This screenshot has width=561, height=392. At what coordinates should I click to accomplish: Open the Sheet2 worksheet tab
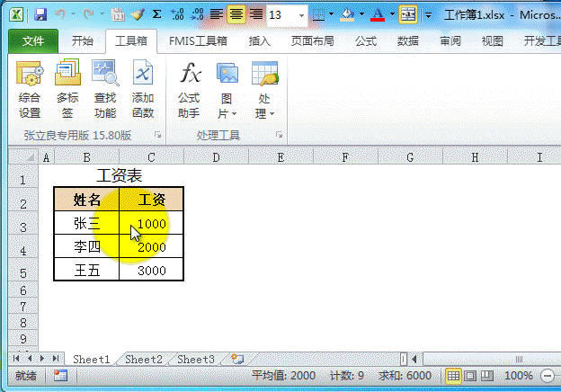tap(144, 359)
